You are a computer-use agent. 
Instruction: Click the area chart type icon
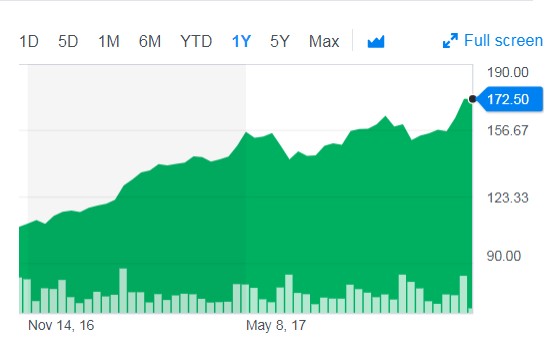pos(376,41)
